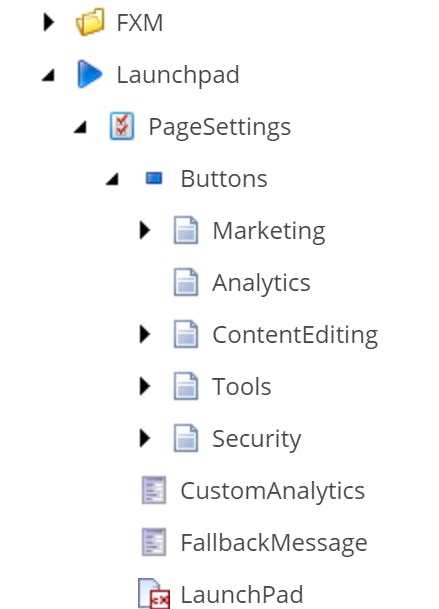This screenshot has width=439, height=609.
Task: Click the PageSettings checklist icon
Action: (x=122, y=126)
